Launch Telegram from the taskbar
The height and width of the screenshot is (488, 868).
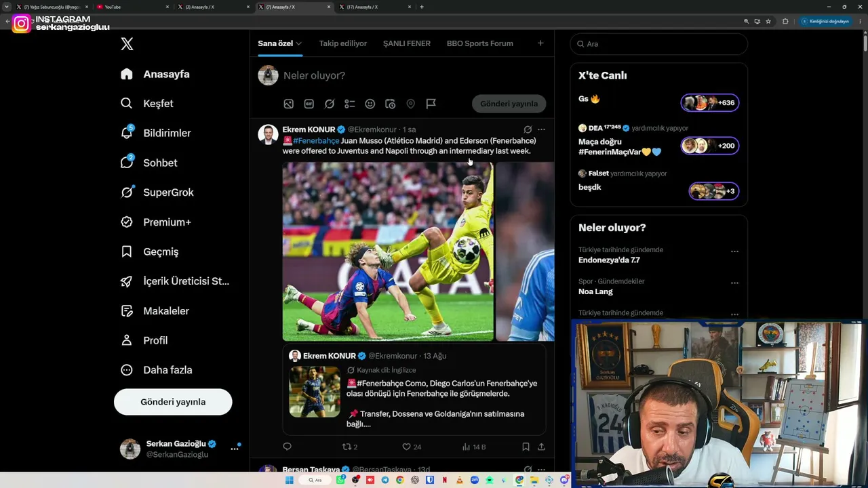click(x=385, y=480)
